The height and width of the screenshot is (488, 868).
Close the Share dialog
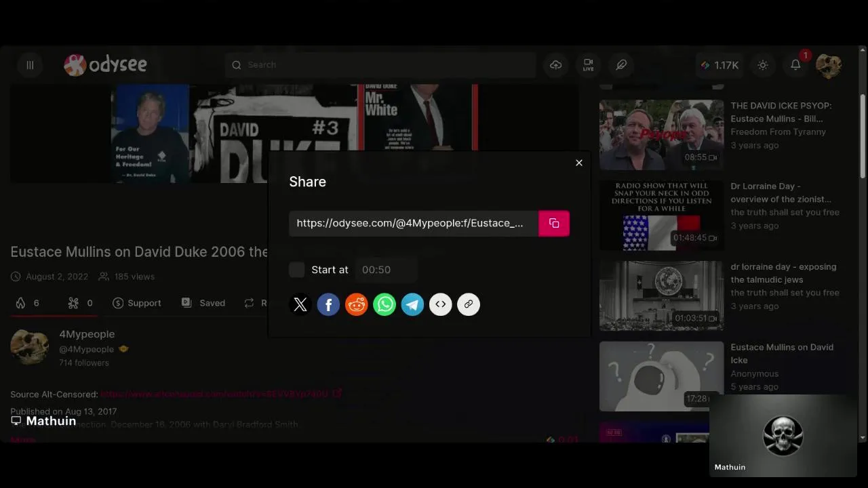pyautogui.click(x=579, y=163)
